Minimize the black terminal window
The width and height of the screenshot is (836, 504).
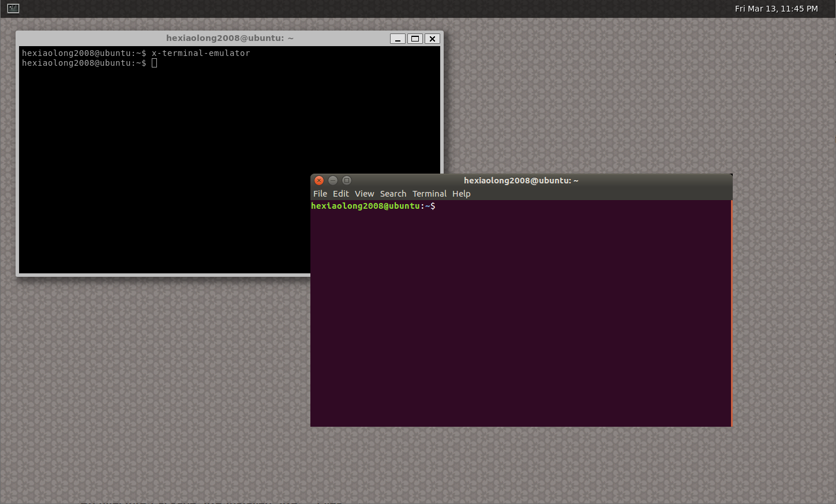click(398, 39)
